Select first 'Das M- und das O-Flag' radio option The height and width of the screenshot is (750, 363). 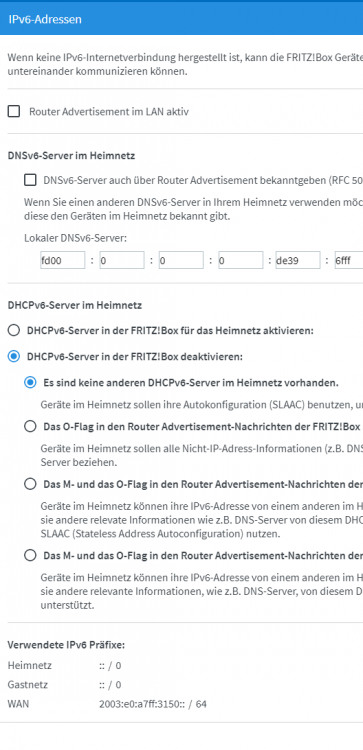[30, 485]
